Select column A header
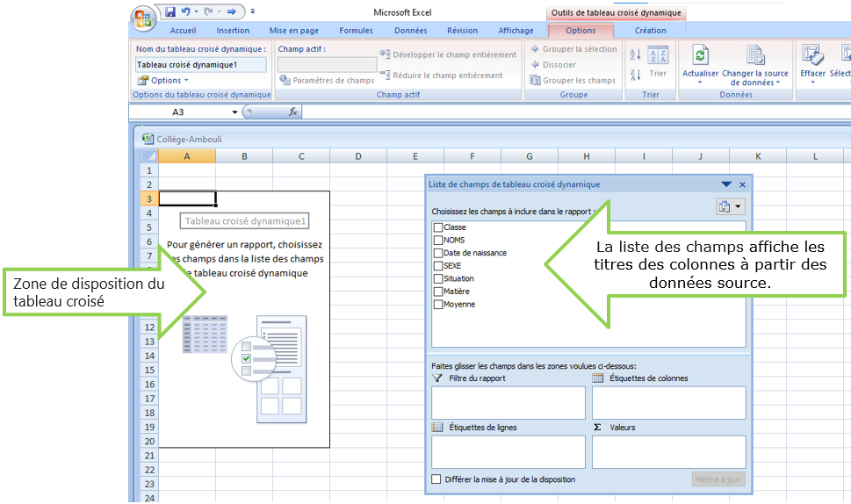Image resolution: width=851 pixels, height=504 pixels. pyautogui.click(x=187, y=156)
